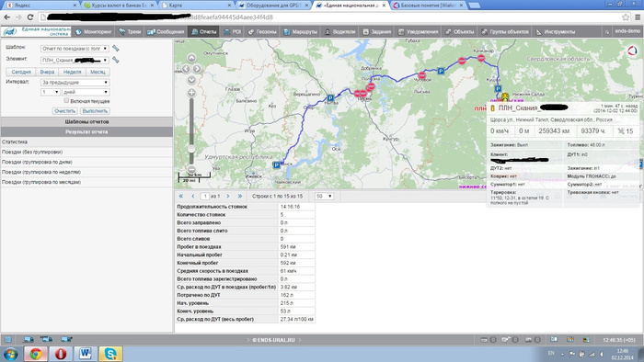Open the 'дней' interval unit dropdown

coord(86,92)
